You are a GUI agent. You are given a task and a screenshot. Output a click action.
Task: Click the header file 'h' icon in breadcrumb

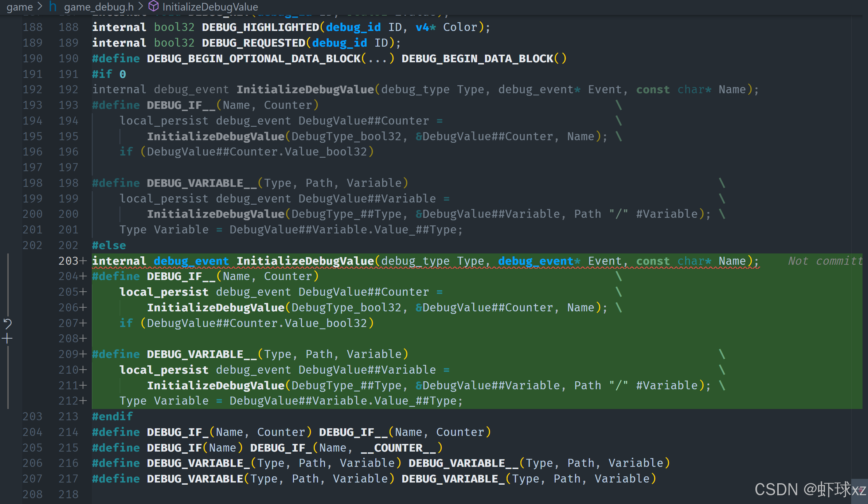pyautogui.click(x=53, y=7)
